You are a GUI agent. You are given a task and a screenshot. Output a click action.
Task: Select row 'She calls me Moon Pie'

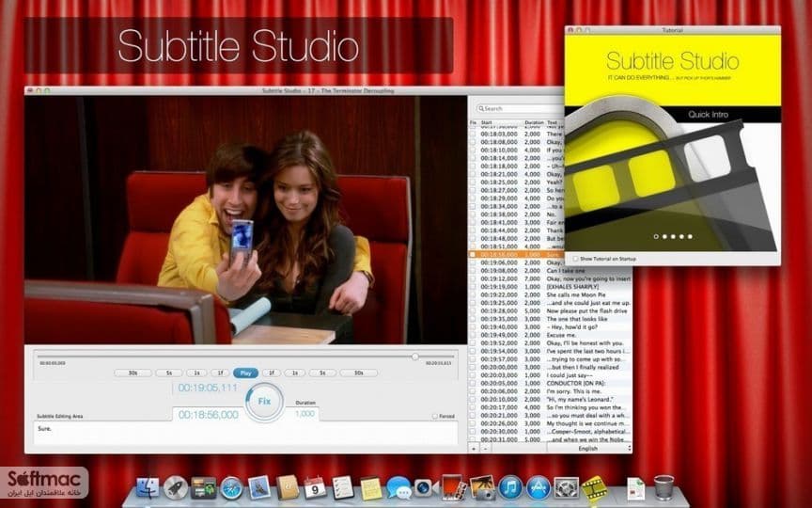(551, 294)
